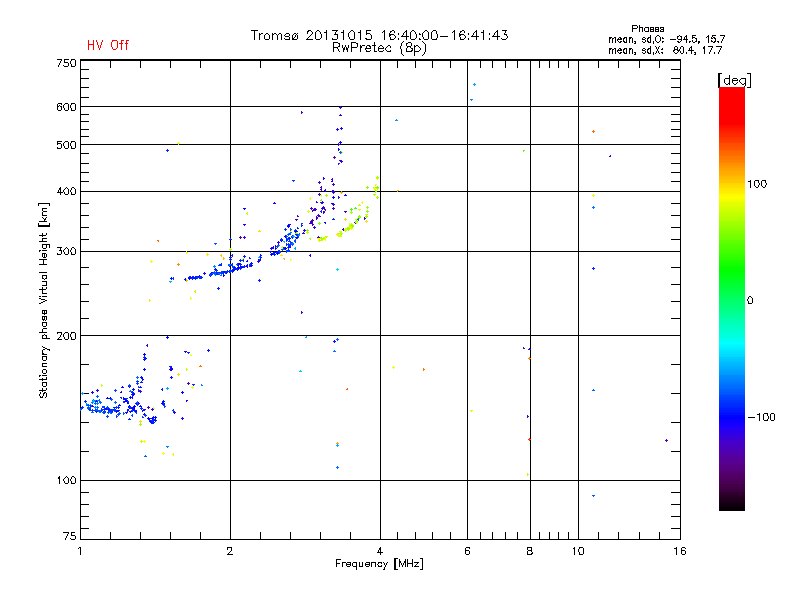Click the x-axis label '2'
The image size is (800, 600).
point(230,551)
